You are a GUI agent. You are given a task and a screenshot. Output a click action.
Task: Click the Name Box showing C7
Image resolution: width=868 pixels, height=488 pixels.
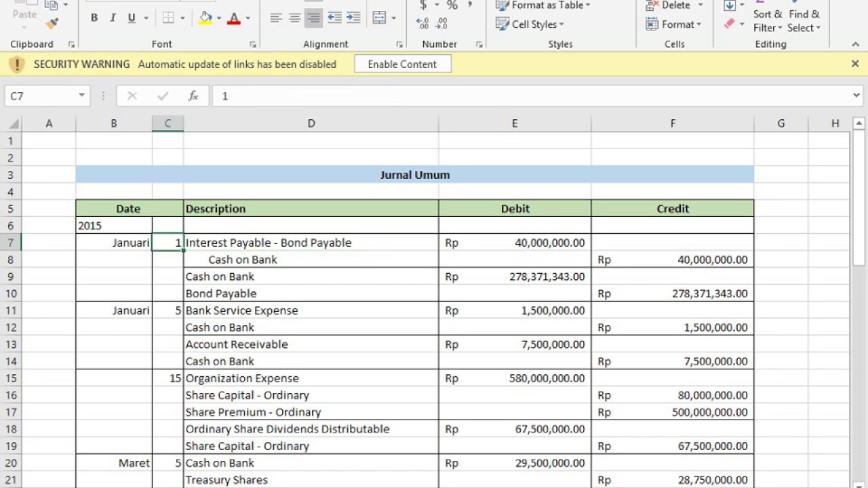(40, 96)
